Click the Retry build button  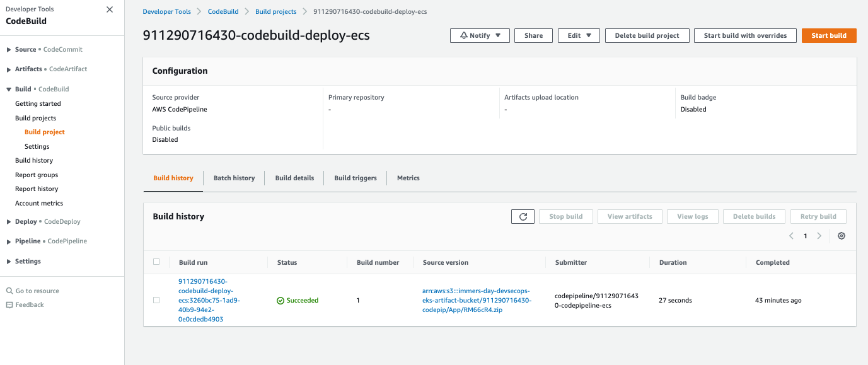click(x=818, y=216)
